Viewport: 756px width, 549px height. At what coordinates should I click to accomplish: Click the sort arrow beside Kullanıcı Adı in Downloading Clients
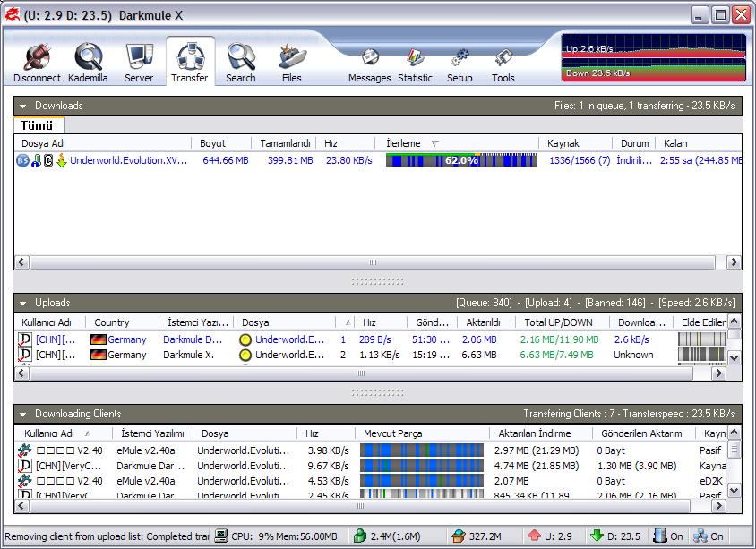[87, 433]
